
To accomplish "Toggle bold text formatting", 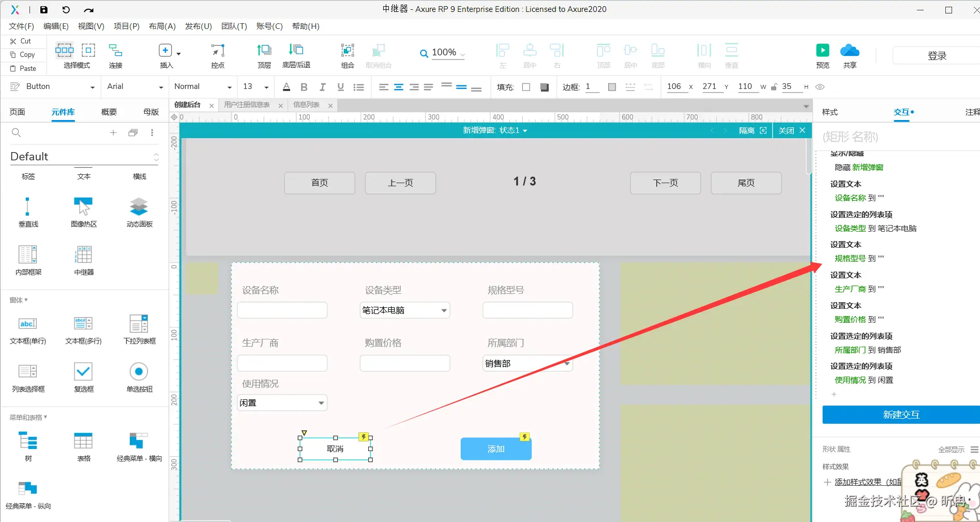I will [304, 87].
